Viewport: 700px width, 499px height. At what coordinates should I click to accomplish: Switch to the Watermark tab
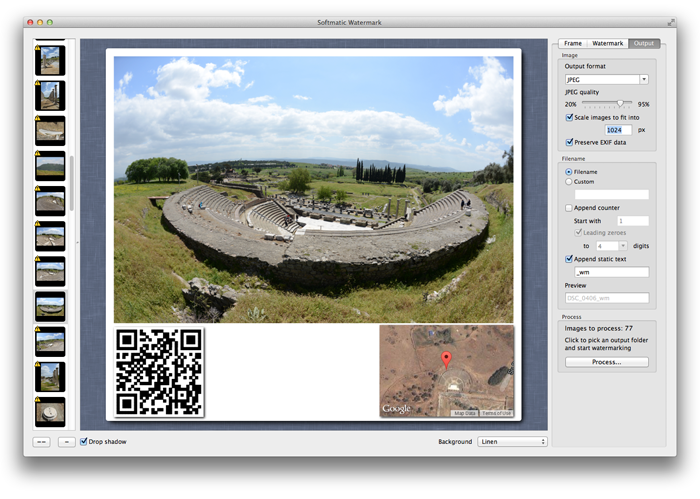pos(608,43)
